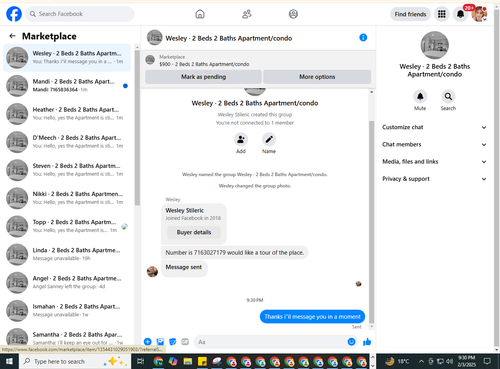
Task: Open the Windows notification center icon
Action: click(487, 361)
